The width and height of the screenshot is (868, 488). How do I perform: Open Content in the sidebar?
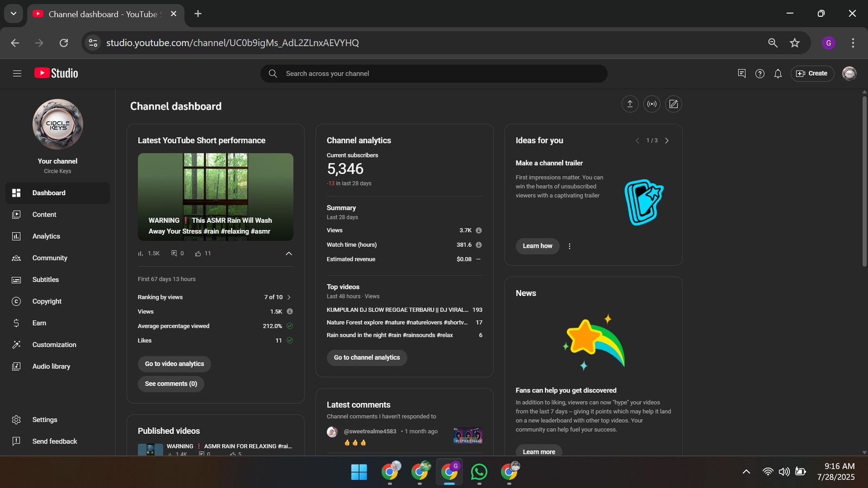(58, 215)
